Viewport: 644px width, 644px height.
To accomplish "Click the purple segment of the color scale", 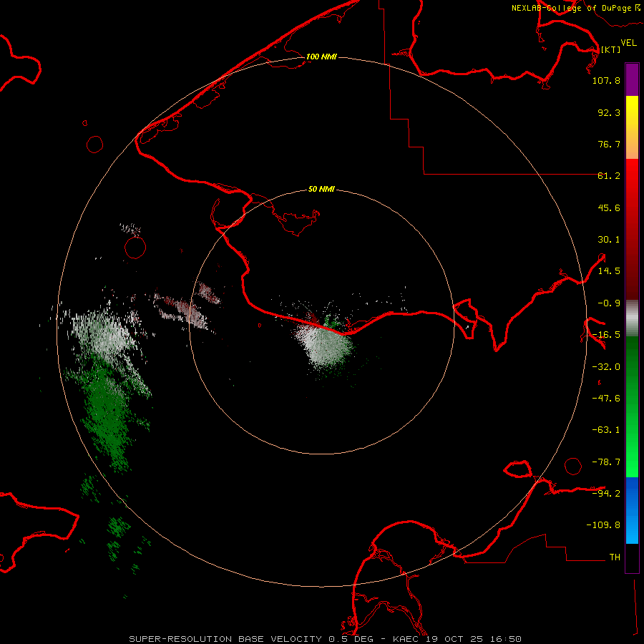I will point(632,79).
